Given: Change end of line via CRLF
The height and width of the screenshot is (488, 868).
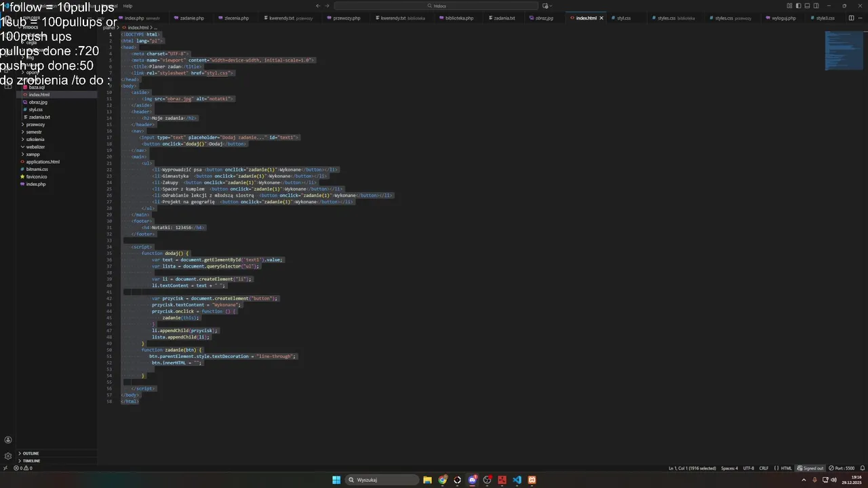Looking at the screenshot, I should [x=764, y=468].
